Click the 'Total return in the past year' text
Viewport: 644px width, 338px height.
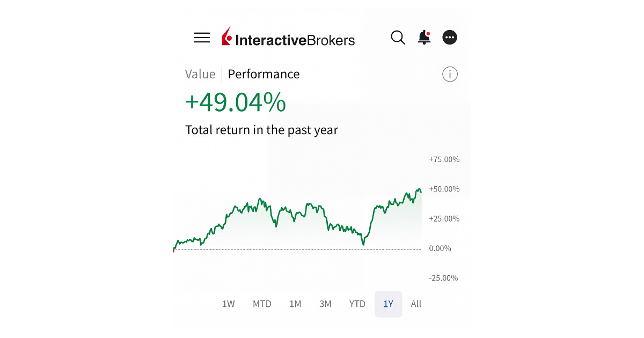click(x=261, y=130)
